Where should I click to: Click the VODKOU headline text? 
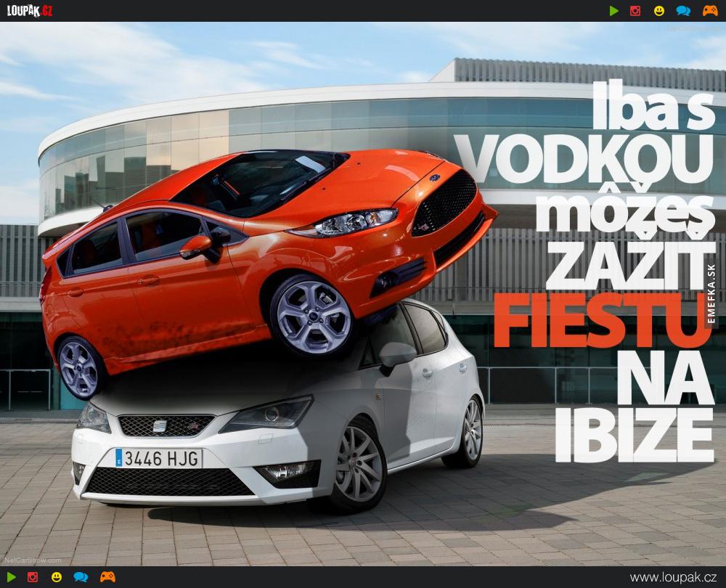(x=584, y=160)
